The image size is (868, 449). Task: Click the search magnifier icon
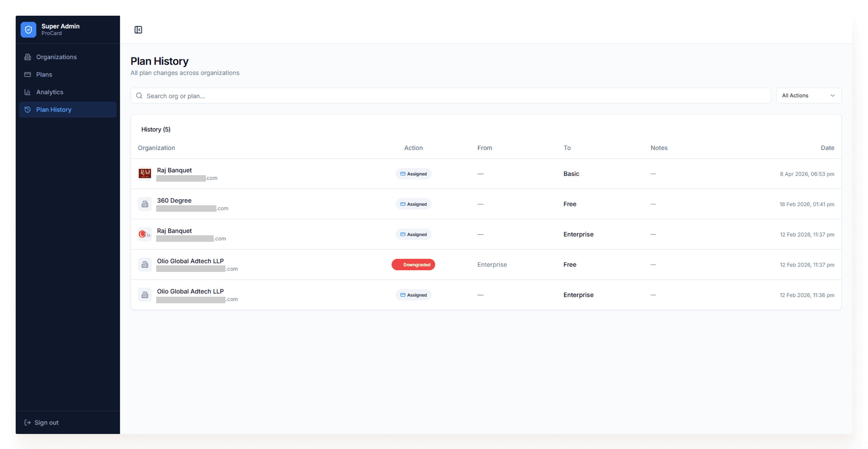click(x=139, y=96)
